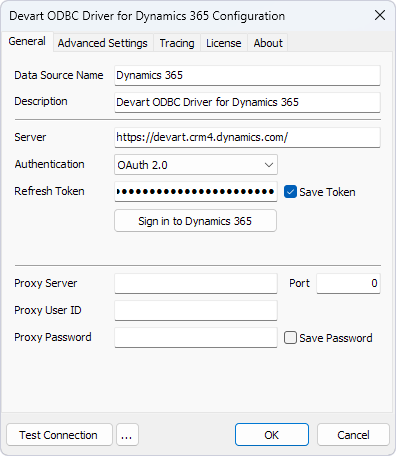Click the Test Connection button

pyautogui.click(x=59, y=435)
